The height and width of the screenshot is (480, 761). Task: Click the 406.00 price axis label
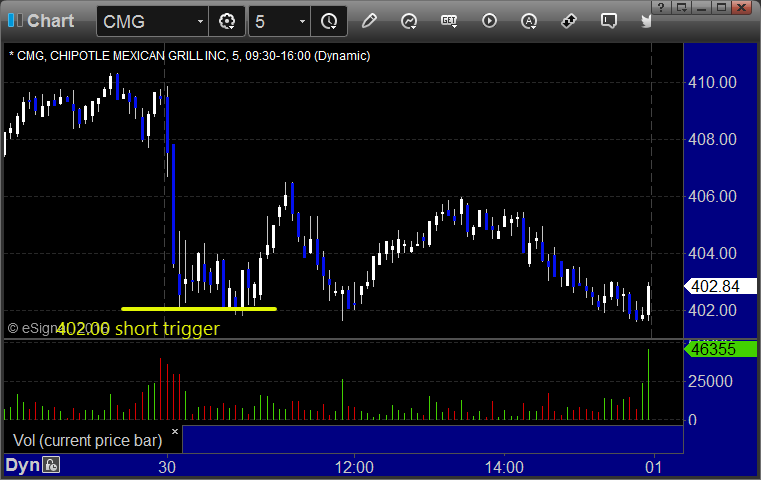pos(712,196)
